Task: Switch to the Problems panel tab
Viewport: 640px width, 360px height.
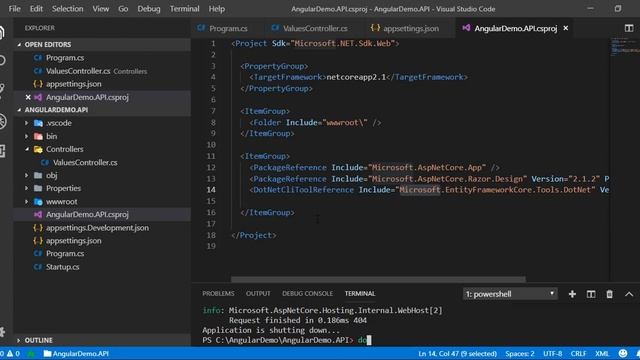Action: coord(218,293)
